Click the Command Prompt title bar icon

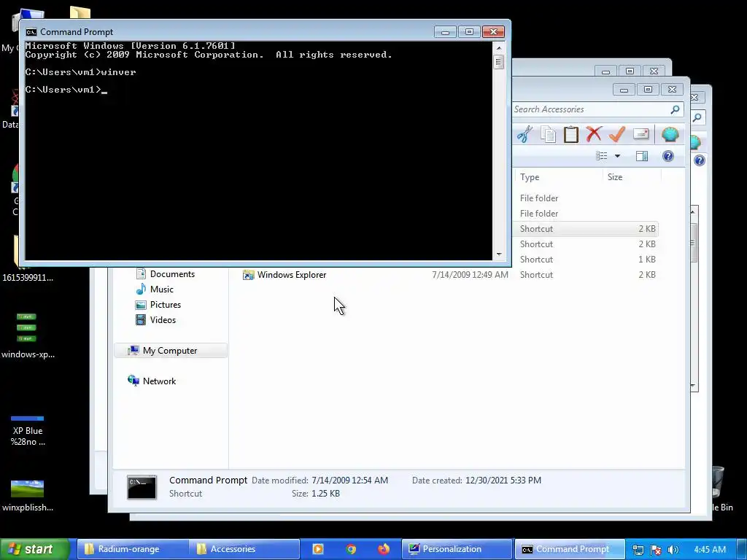pyautogui.click(x=31, y=32)
